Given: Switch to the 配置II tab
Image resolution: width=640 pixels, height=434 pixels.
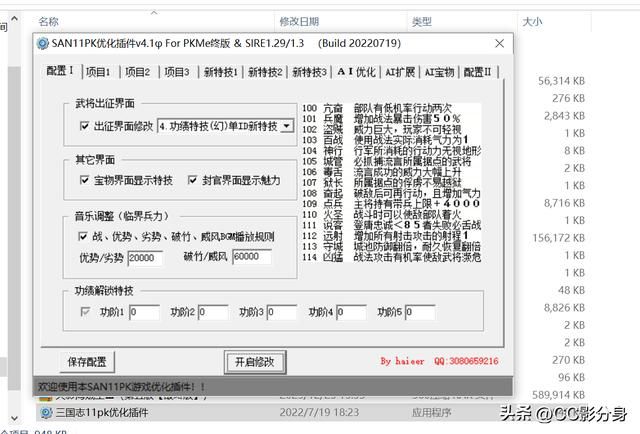Looking at the screenshot, I should pos(478,72).
